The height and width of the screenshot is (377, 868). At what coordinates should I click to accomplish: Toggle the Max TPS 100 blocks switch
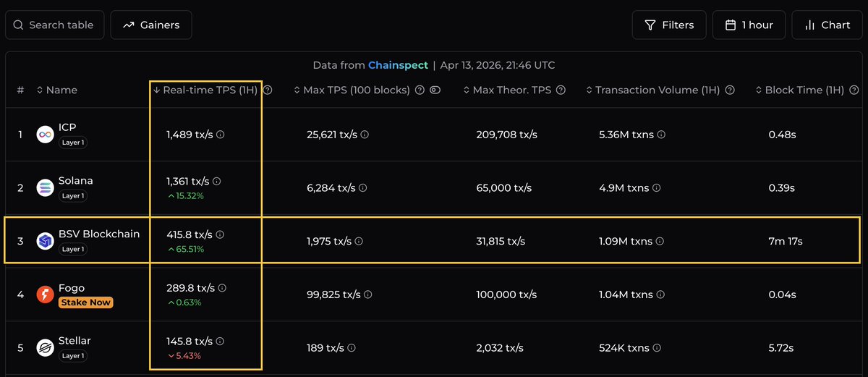435,90
